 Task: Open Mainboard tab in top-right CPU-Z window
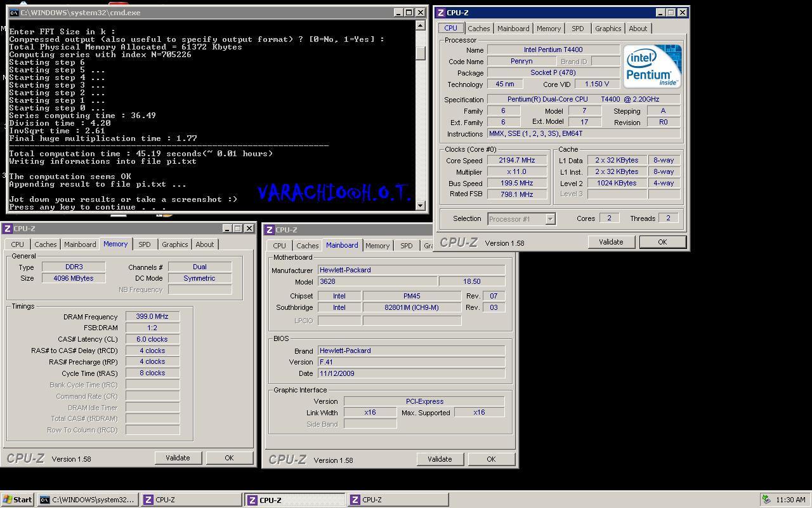(x=513, y=29)
